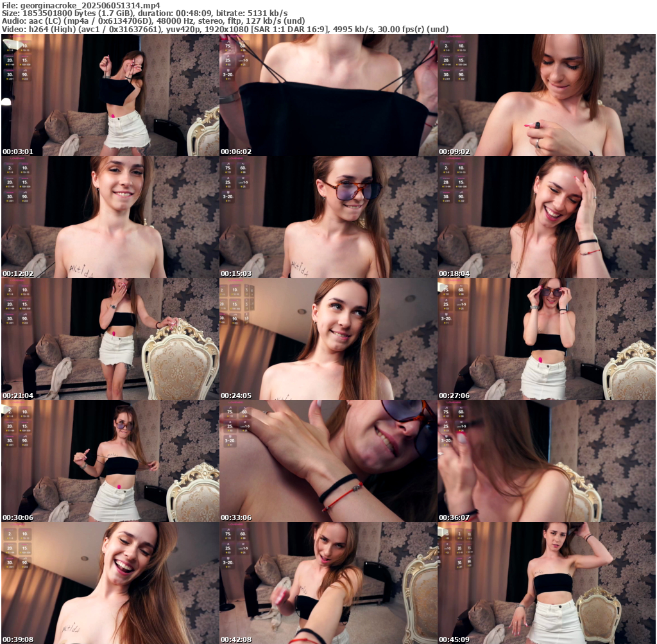657x644 pixels.
Task: Click the 00:09:02 preview frame
Action: pyautogui.click(x=547, y=95)
